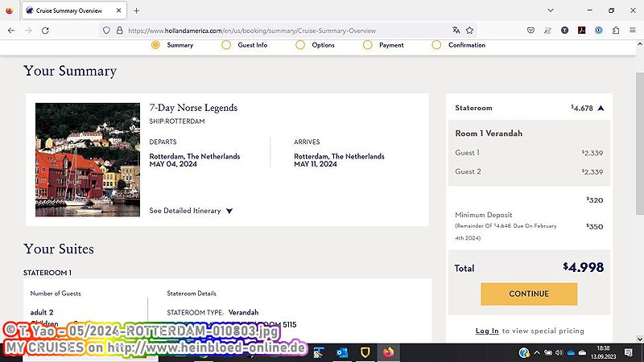Click the Minimum Deposit label

coord(484,215)
